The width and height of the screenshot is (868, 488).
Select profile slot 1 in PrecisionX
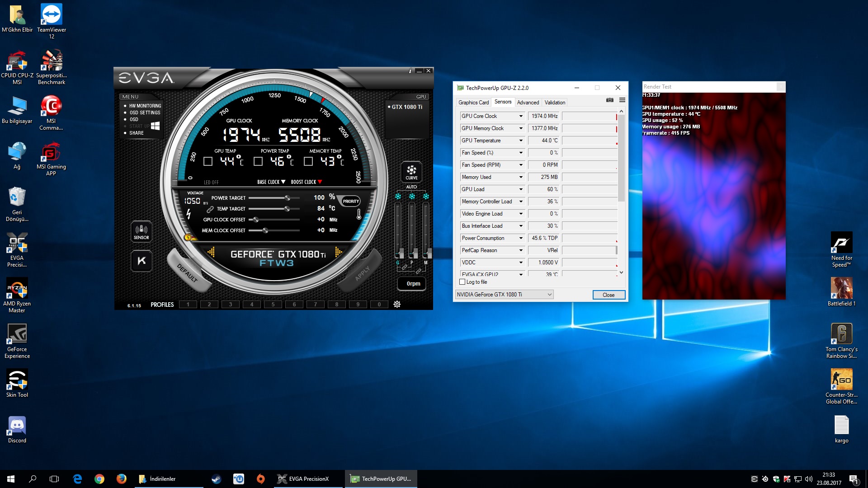click(x=188, y=305)
